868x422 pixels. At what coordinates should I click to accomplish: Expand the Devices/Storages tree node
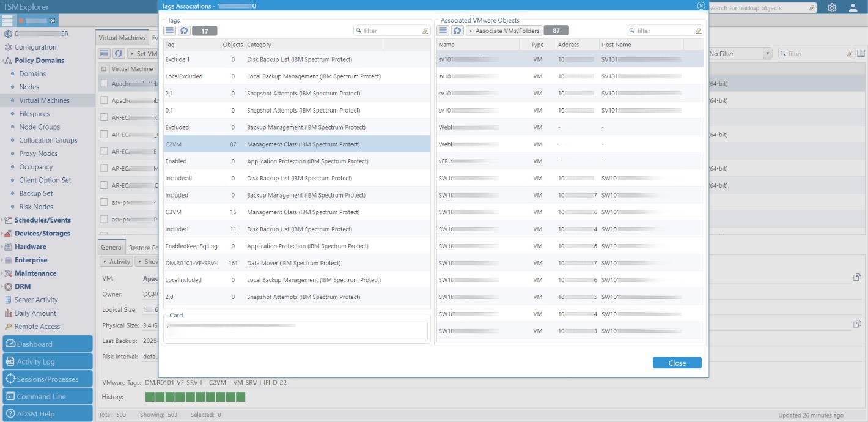point(2,234)
